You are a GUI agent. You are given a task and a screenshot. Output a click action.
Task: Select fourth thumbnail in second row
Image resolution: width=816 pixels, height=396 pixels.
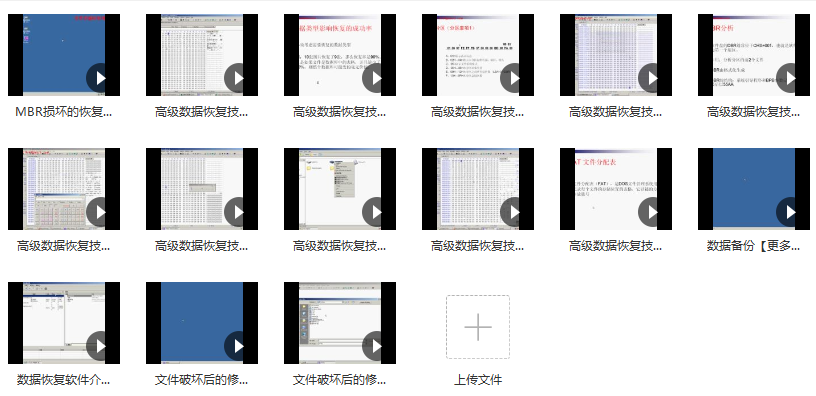click(x=478, y=188)
